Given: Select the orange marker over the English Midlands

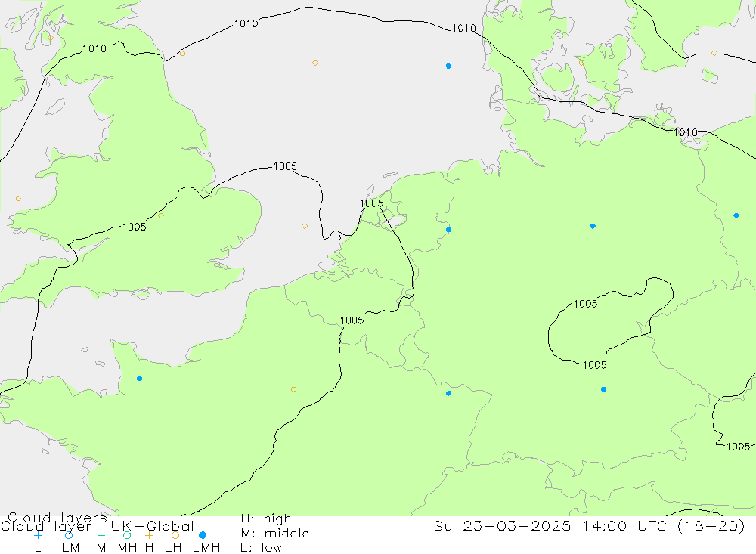Looking at the screenshot, I should 161,216.
